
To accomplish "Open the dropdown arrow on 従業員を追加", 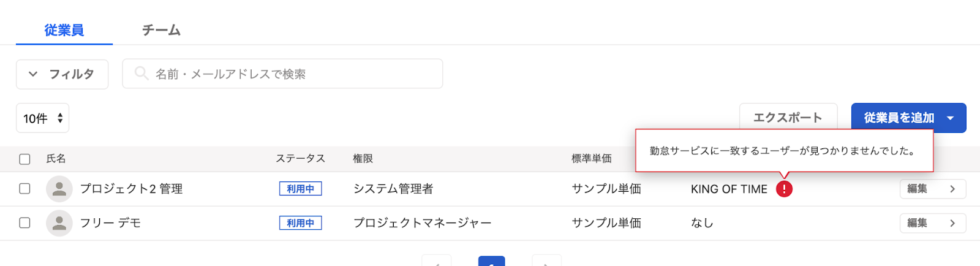I will (951, 118).
